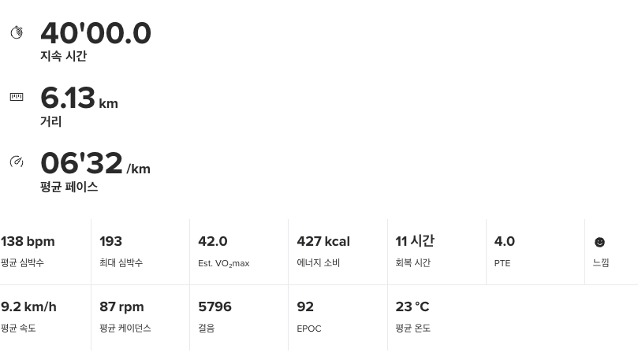Select the 06'32 /km pace value
Image resolution: width=638 pixels, height=364 pixels.
pyautogui.click(x=95, y=163)
